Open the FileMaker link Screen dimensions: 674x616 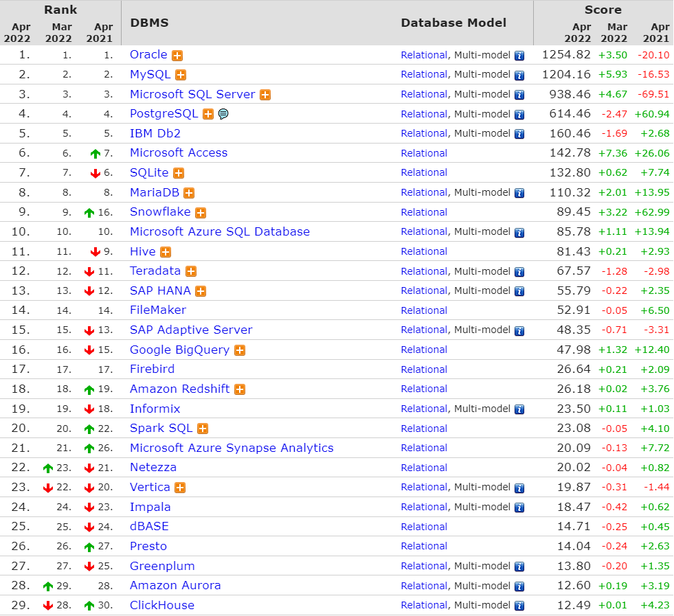(x=158, y=310)
